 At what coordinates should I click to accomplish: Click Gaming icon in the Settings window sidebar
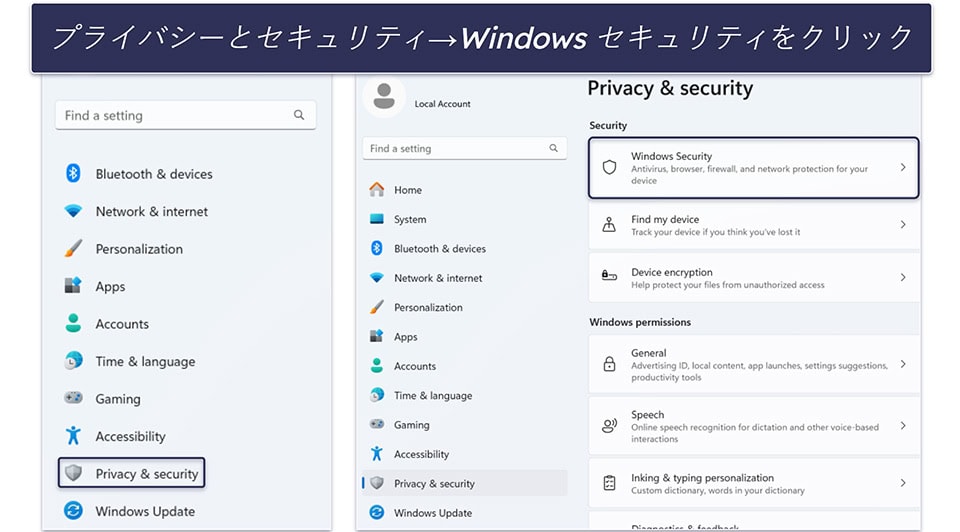click(377, 424)
